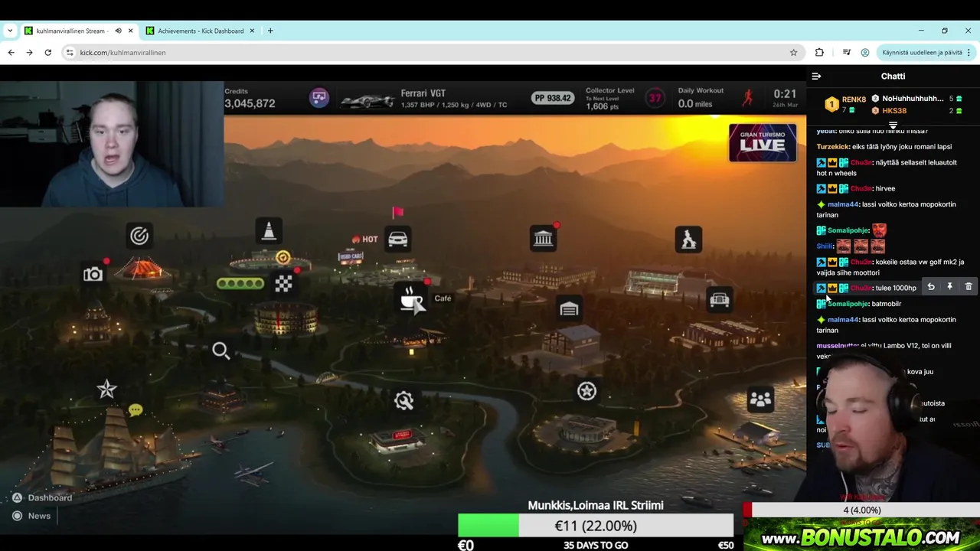Click the 'Ferrari VGT' car name

pyautogui.click(x=423, y=93)
